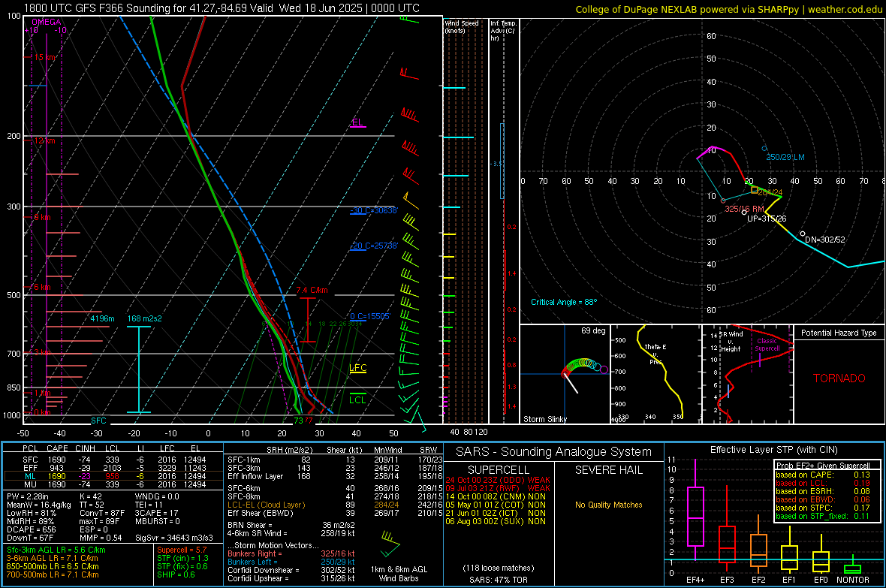The height and width of the screenshot is (588, 886).
Task: Click the red TORNADO hazard type text
Action: tap(839, 378)
